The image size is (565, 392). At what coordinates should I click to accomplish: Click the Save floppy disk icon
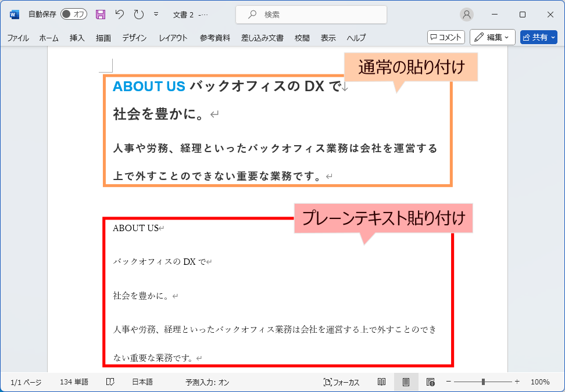click(101, 15)
